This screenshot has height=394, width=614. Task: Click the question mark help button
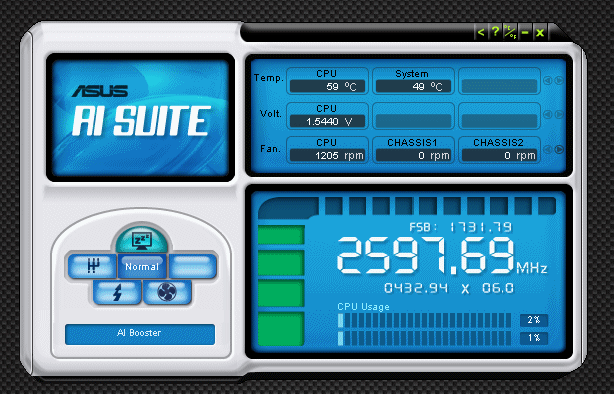pos(495,32)
